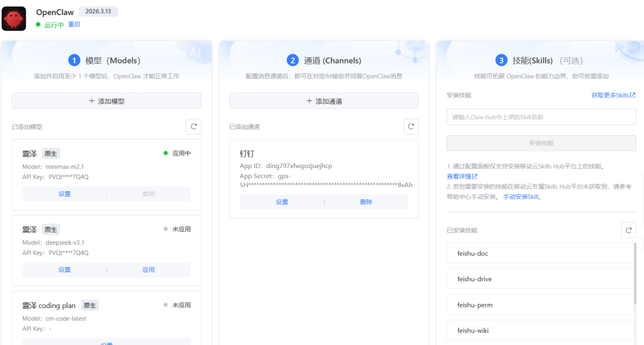Click 禁用 on the minimax-m2.1 model

coord(148,194)
